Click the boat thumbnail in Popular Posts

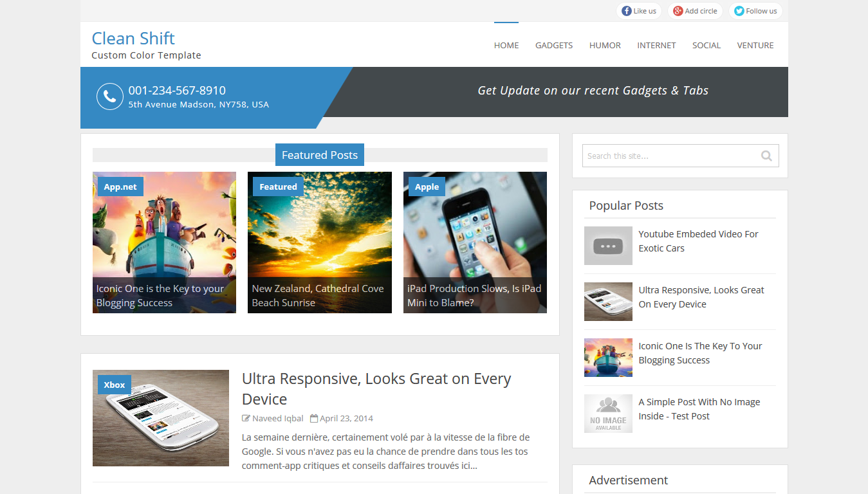pos(608,358)
